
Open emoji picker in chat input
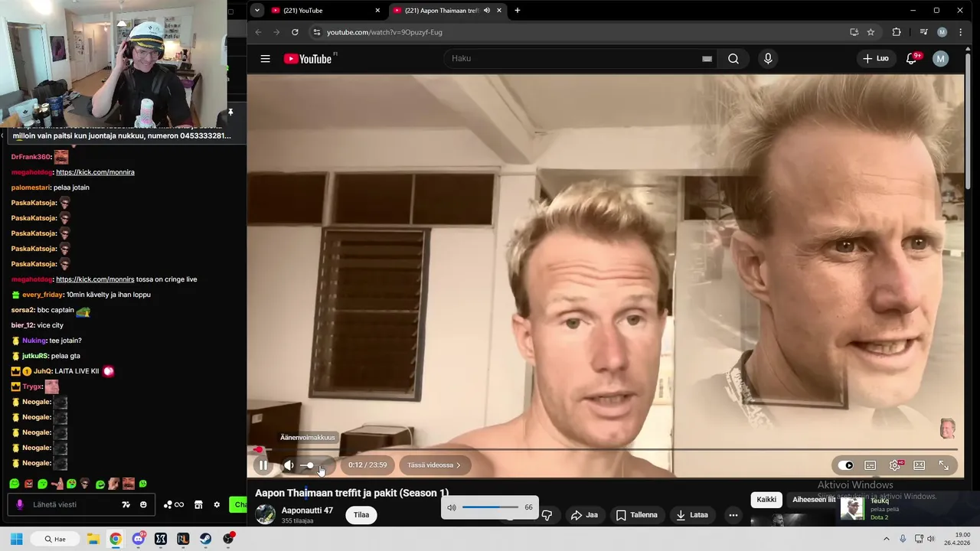click(x=143, y=505)
